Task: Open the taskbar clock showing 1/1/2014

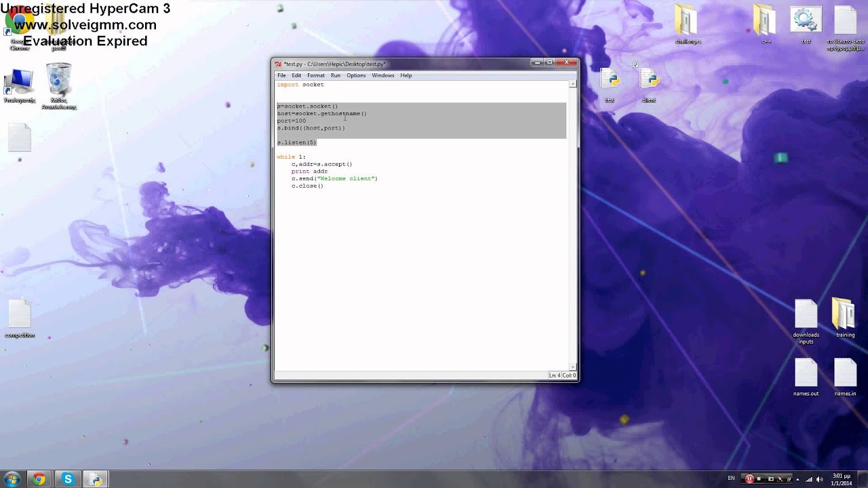Action: (842, 479)
